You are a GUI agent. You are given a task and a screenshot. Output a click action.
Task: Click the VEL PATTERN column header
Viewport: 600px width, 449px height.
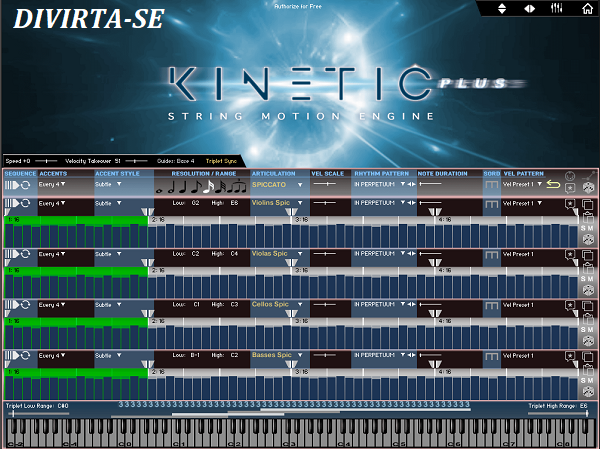tap(523, 174)
